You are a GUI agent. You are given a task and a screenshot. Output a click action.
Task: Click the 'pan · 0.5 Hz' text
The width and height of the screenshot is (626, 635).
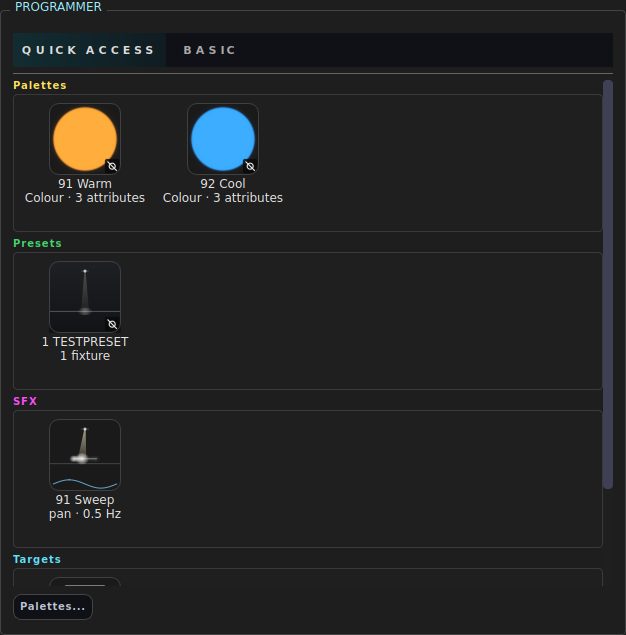pos(85,514)
